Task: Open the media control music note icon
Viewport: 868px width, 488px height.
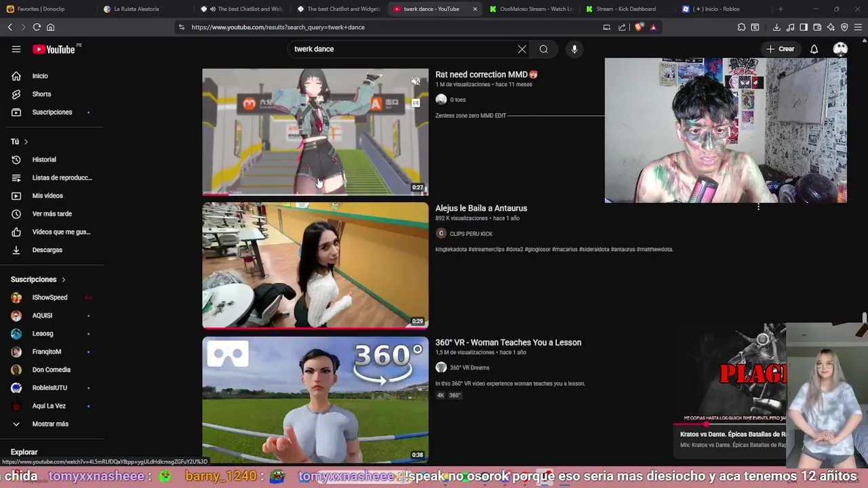Action: click(x=790, y=27)
